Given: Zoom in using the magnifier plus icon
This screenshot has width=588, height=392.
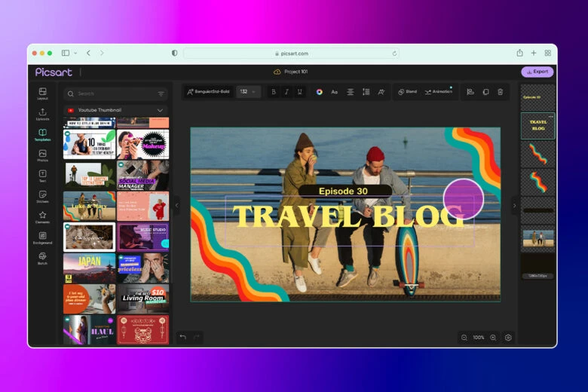Looking at the screenshot, I should coord(493,338).
